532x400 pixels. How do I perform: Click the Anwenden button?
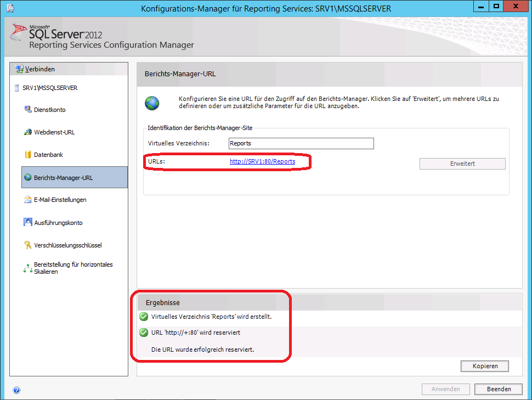[446, 389]
